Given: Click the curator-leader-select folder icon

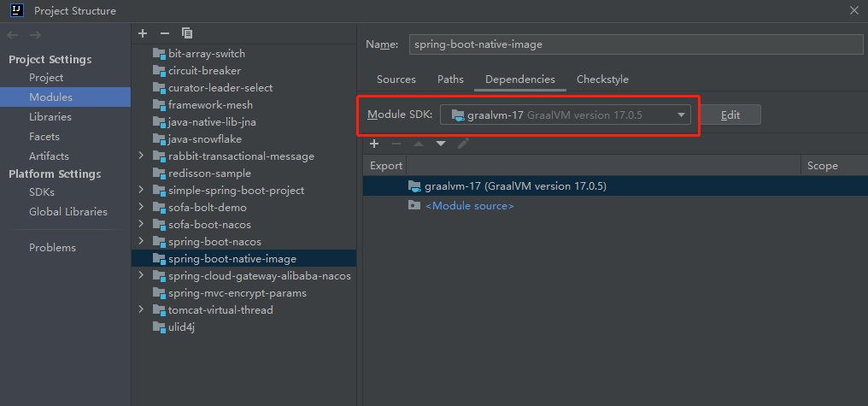Looking at the screenshot, I should click(x=159, y=88).
